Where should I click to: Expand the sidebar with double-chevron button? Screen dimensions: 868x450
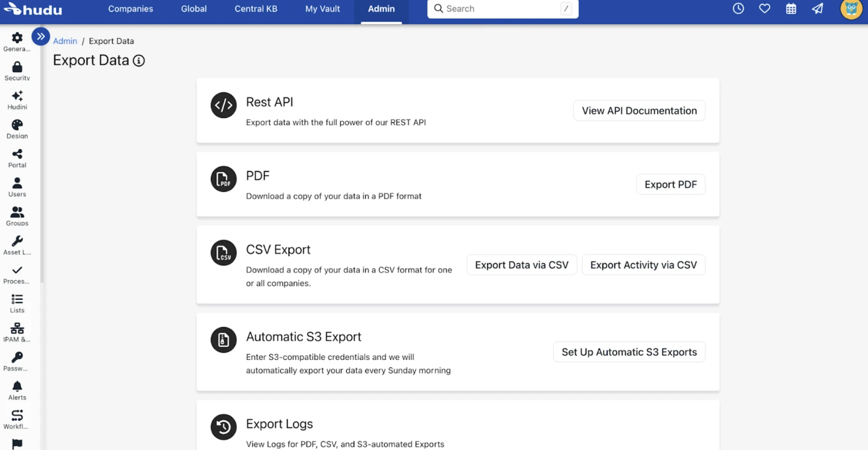click(41, 36)
